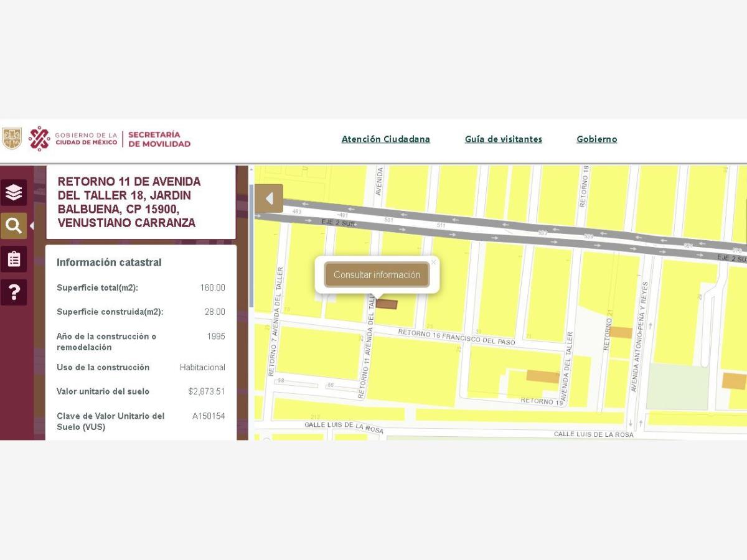Select the Habitacional use value
Image resolution: width=747 pixels, height=560 pixels.
[202, 367]
